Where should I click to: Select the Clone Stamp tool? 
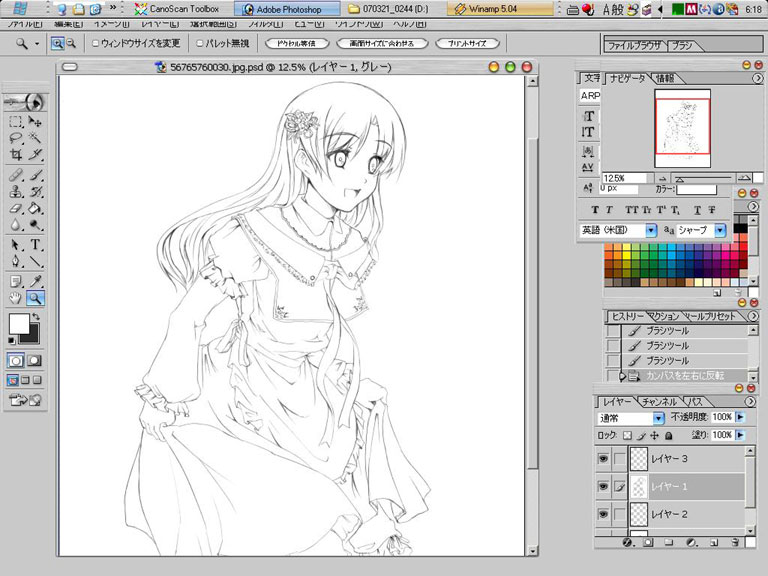(16, 192)
